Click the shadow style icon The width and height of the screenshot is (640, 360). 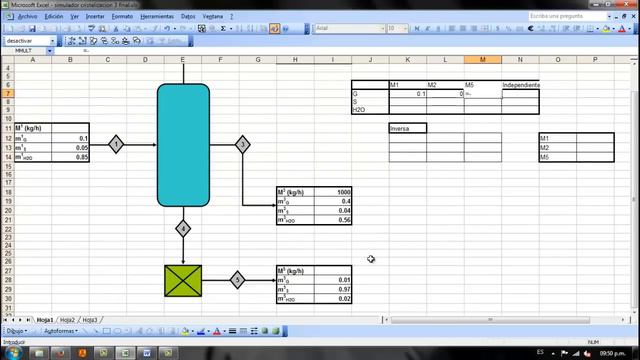(x=265, y=331)
